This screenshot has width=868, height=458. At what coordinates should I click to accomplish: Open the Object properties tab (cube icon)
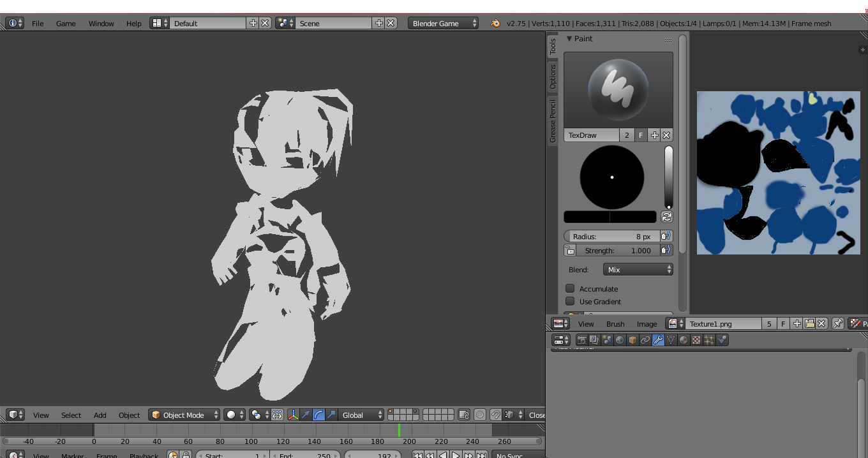click(x=632, y=340)
